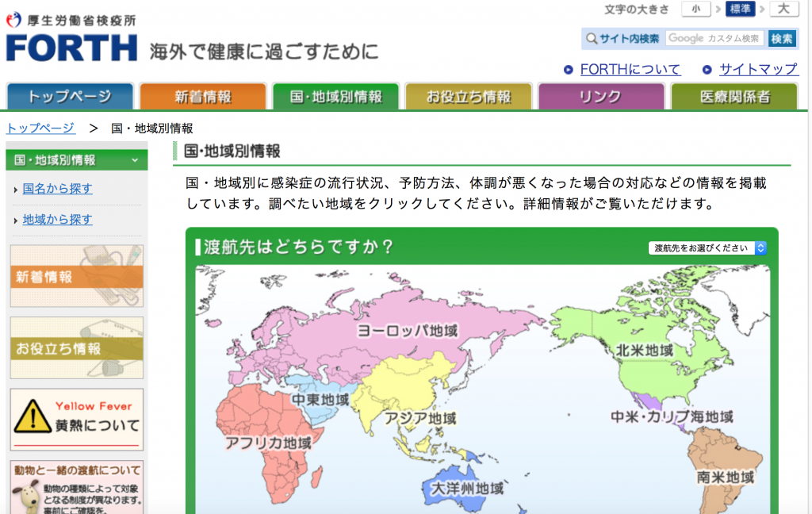Click the search magnifier icon
This screenshot has width=812, height=514.
(x=592, y=39)
